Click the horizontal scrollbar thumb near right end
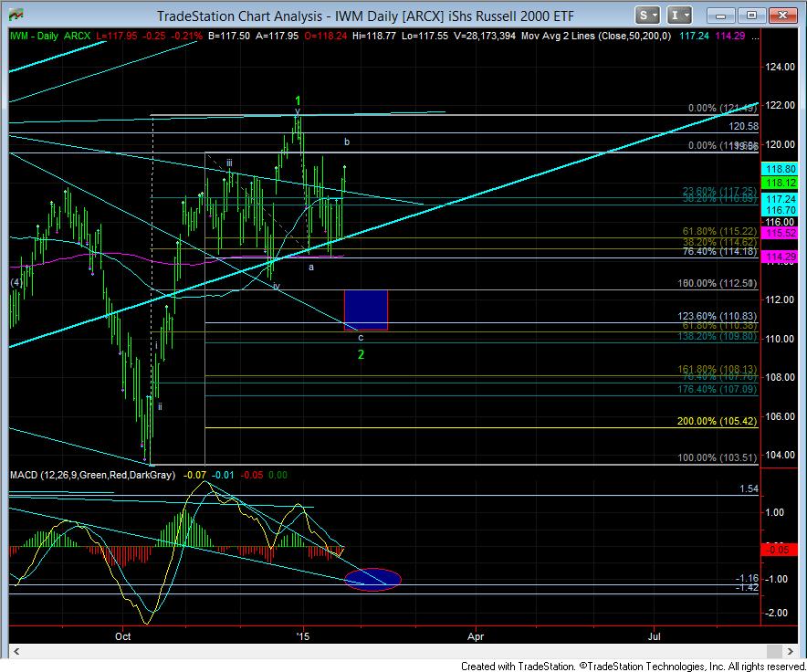The height and width of the screenshot is (672, 807). pos(773,651)
